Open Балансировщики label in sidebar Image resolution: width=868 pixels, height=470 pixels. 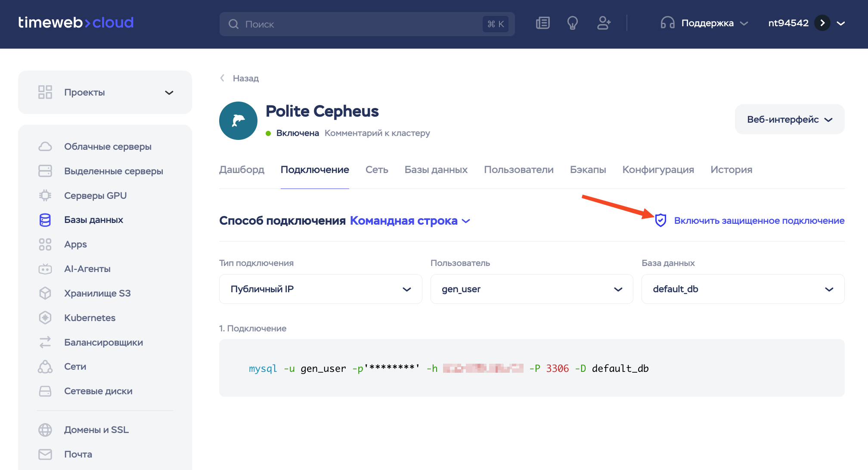(x=103, y=342)
